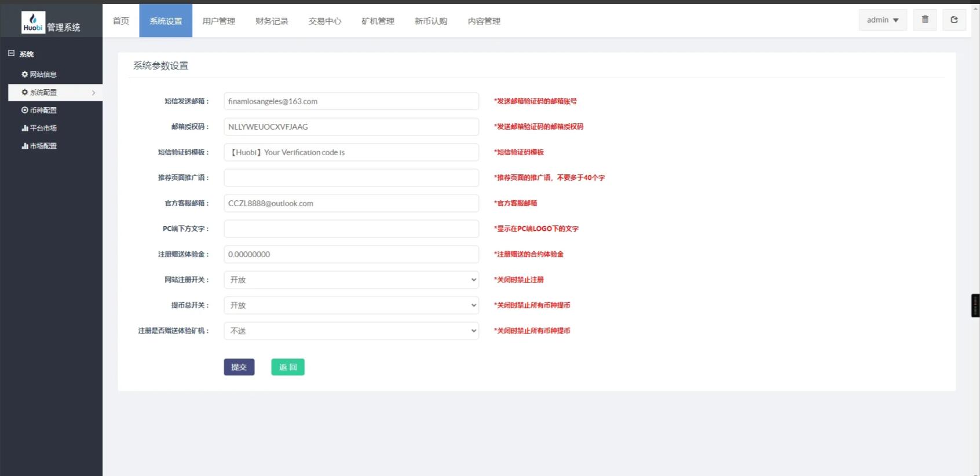Click the refresh icon button at top right
This screenshot has width=980, height=476.
click(954, 20)
